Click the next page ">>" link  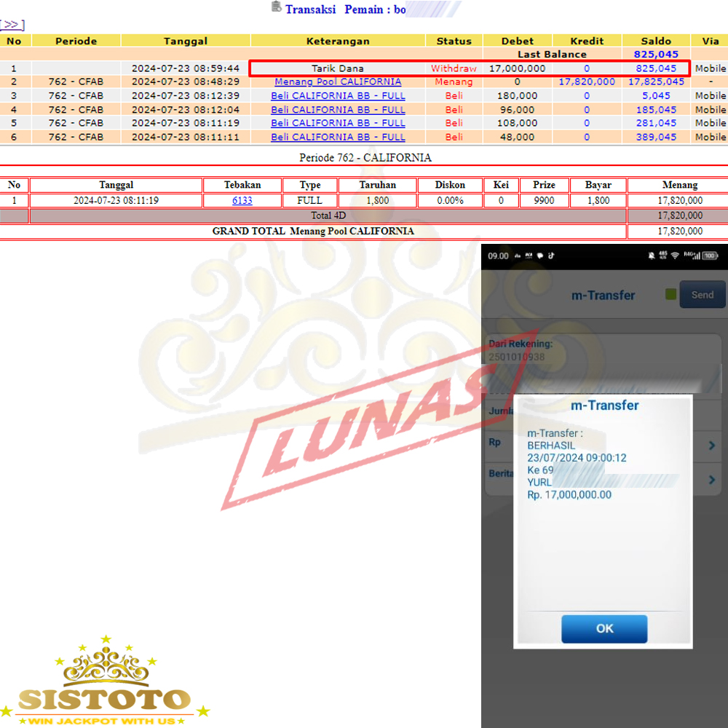point(12,25)
